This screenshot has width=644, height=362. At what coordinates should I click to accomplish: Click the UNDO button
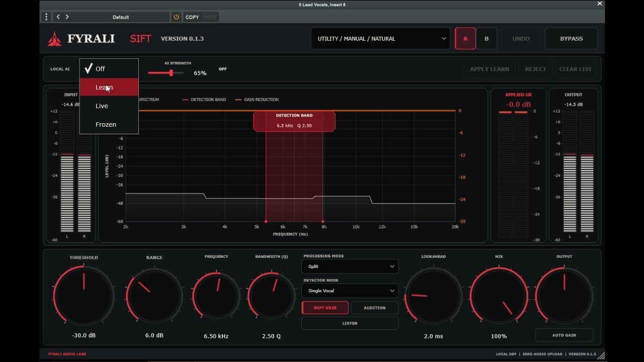click(x=521, y=39)
